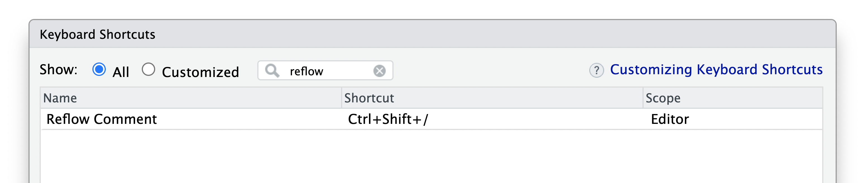Image resolution: width=868 pixels, height=183 pixels.
Task: Click the Customized label text
Action: 200,72
